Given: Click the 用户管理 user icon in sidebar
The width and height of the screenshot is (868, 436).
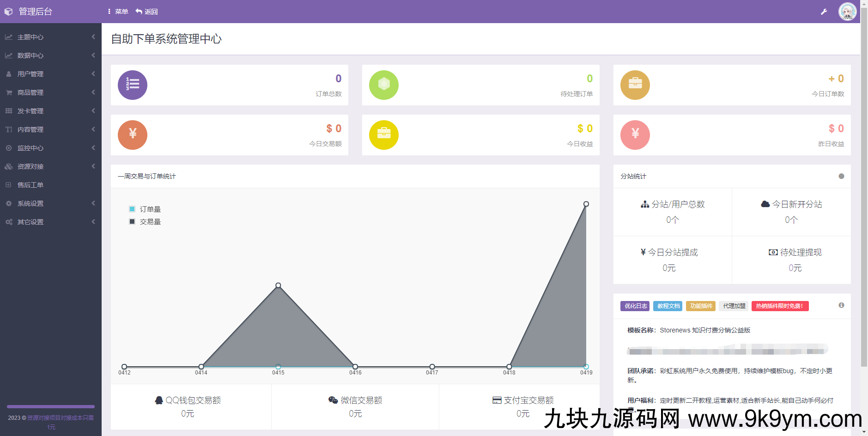Looking at the screenshot, I should coord(9,74).
